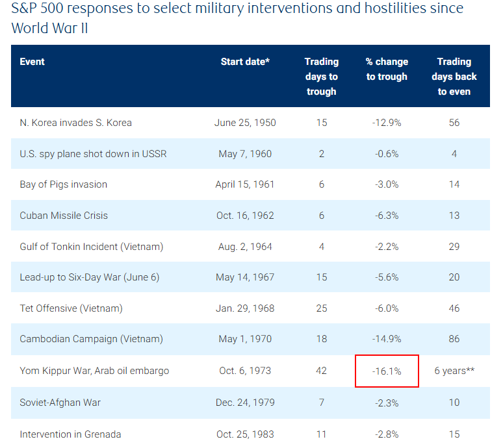Screen dimensions: 503x448
Task: Click the 86 trading days back value
Action: 454,339
